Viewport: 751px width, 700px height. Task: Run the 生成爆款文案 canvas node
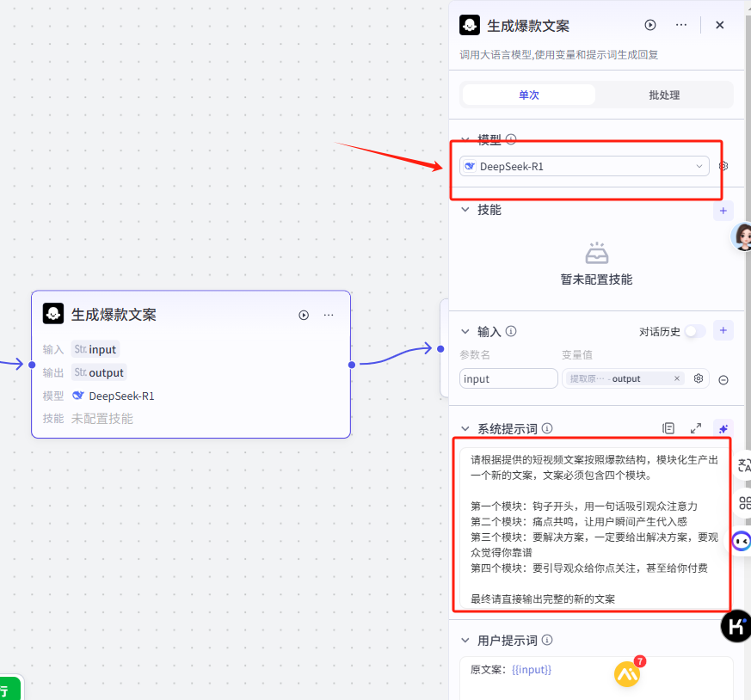click(304, 315)
